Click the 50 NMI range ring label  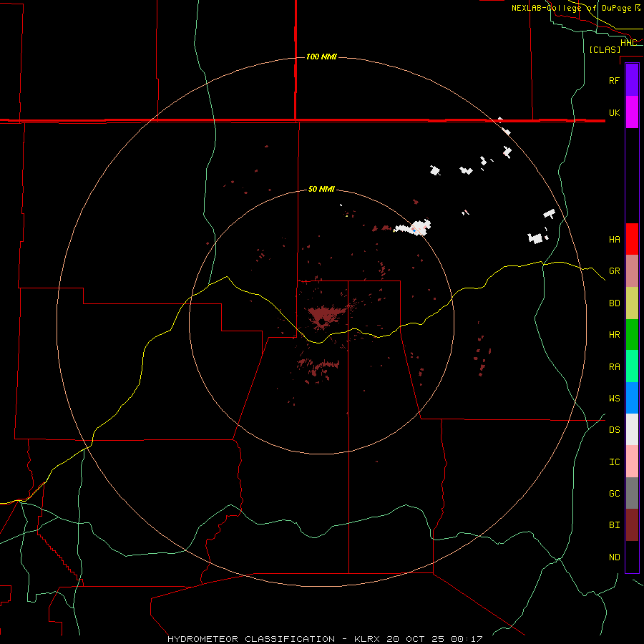321,189
